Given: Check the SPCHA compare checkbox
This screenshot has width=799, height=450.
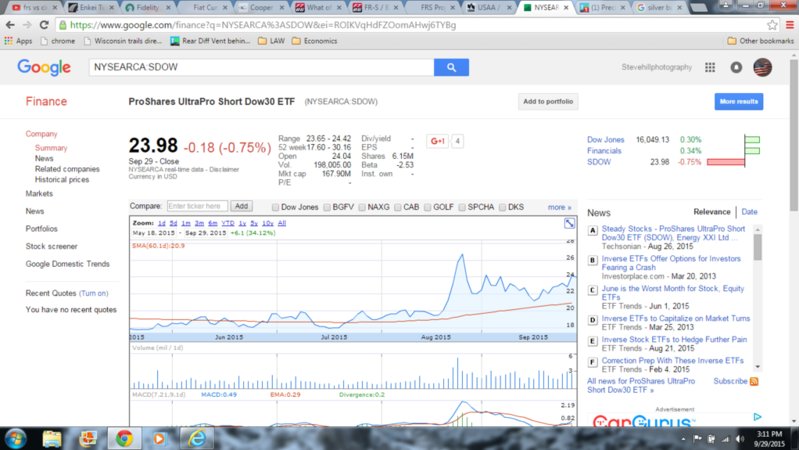Looking at the screenshot, I should coord(462,207).
